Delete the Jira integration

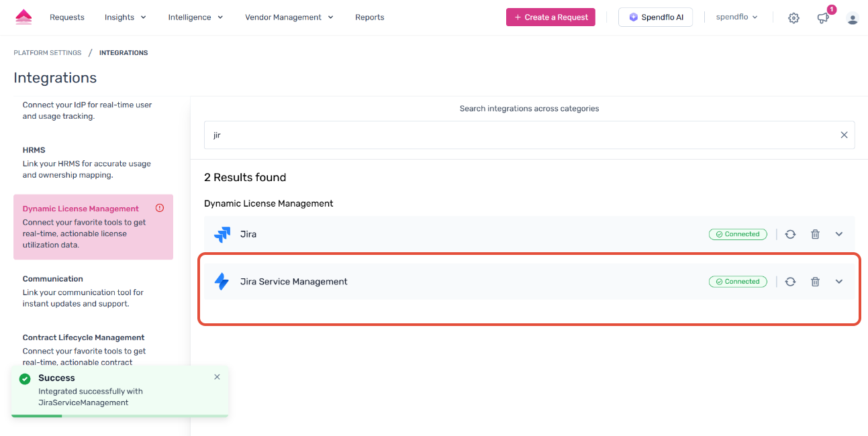[x=815, y=234]
